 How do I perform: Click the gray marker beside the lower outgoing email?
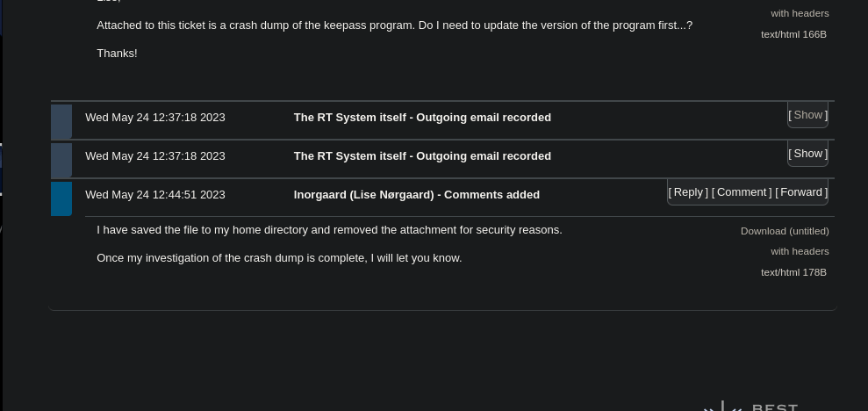(61, 160)
